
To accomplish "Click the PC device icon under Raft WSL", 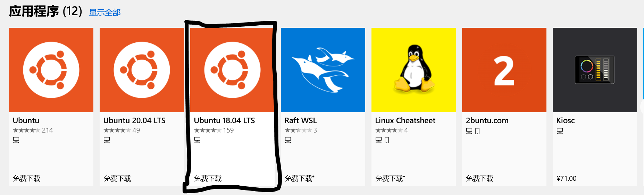I will click(288, 140).
